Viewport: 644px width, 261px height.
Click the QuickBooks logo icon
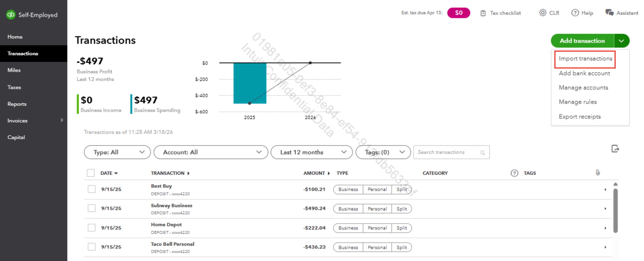coord(11,15)
